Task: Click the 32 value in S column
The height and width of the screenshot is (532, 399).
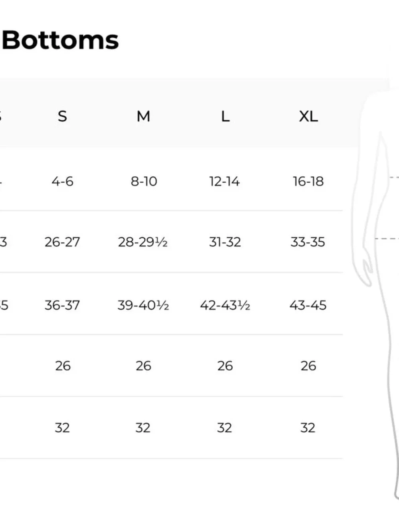Action: [x=62, y=428]
